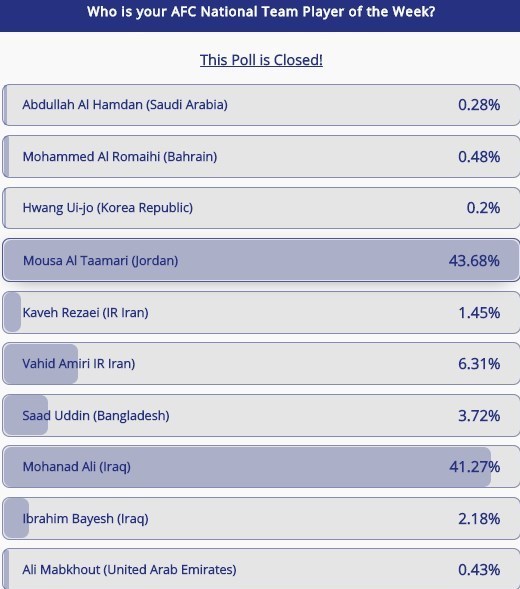Click the poll question header bar
Screen dimensions: 520x589
[260, 15]
